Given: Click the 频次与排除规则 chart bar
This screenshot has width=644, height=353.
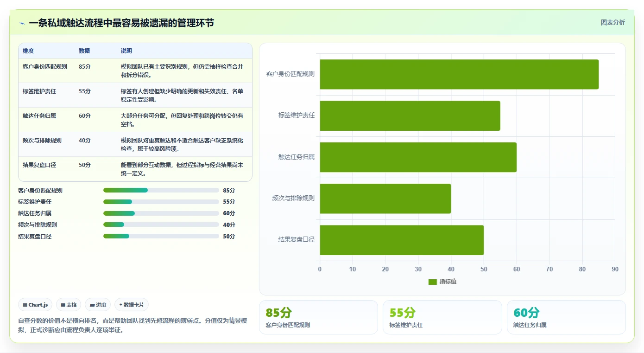Looking at the screenshot, I should click(x=385, y=199).
